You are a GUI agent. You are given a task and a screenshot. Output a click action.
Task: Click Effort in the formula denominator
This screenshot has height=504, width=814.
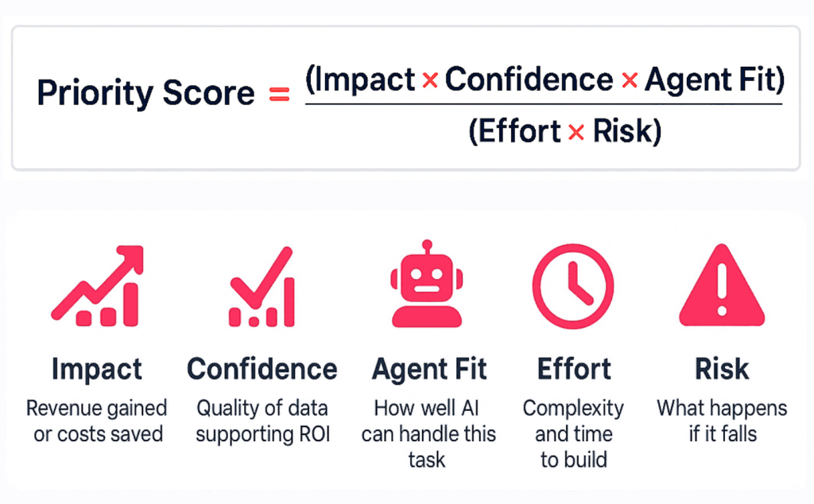514,130
